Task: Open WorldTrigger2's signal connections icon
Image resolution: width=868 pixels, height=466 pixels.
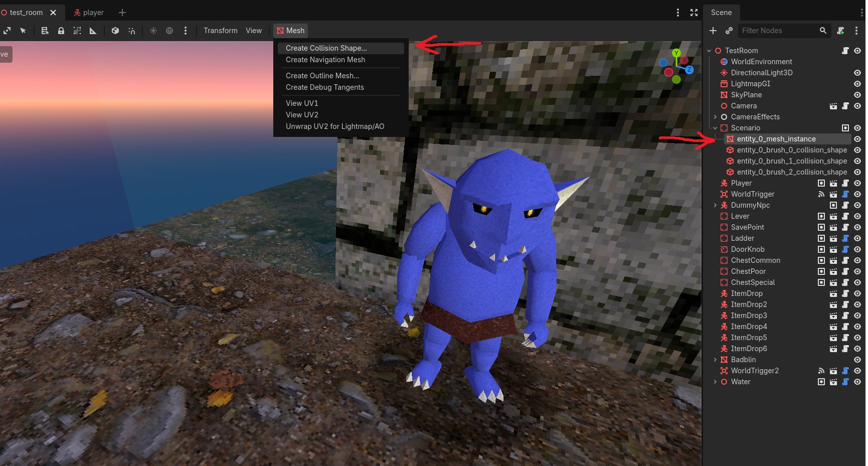Action: tap(821, 371)
